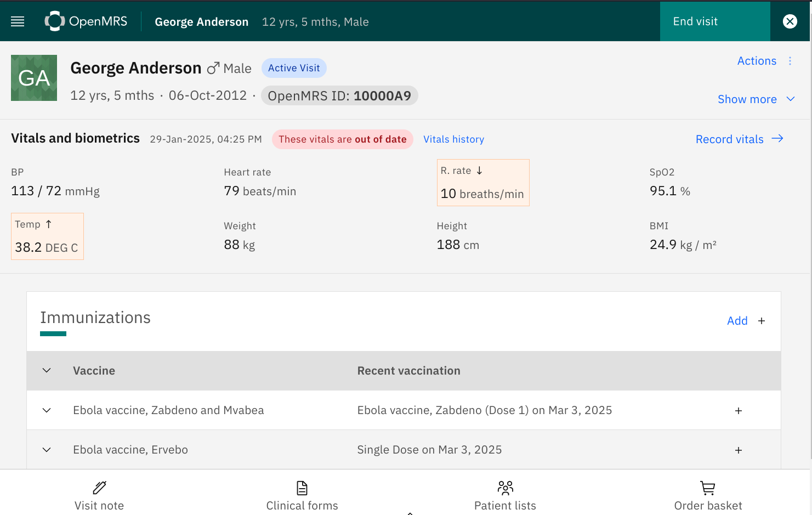The image size is (812, 515).
Task: Click plus icon on Ebola Zabdeno row
Action: click(x=739, y=411)
